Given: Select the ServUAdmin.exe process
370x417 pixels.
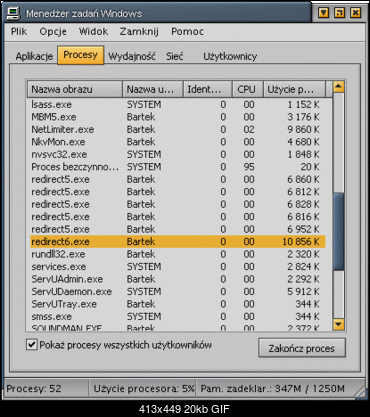Looking at the screenshot, I should tap(177, 279).
